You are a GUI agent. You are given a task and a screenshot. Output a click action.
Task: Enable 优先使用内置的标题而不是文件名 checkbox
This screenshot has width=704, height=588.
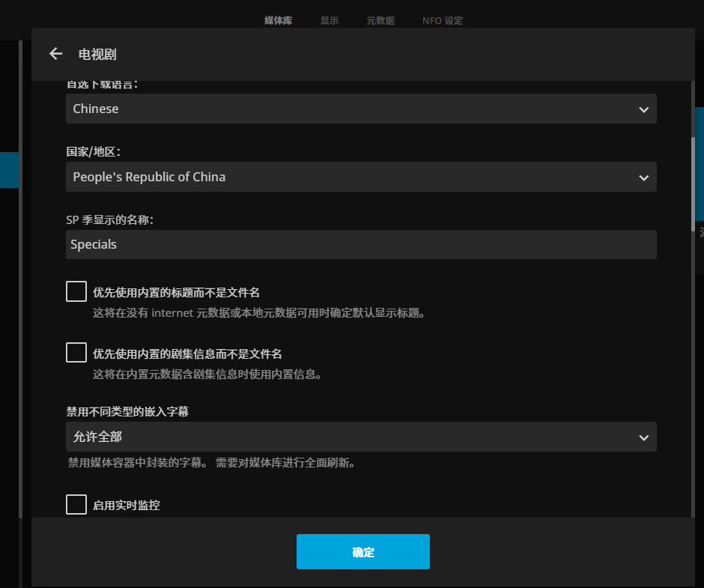click(x=76, y=291)
